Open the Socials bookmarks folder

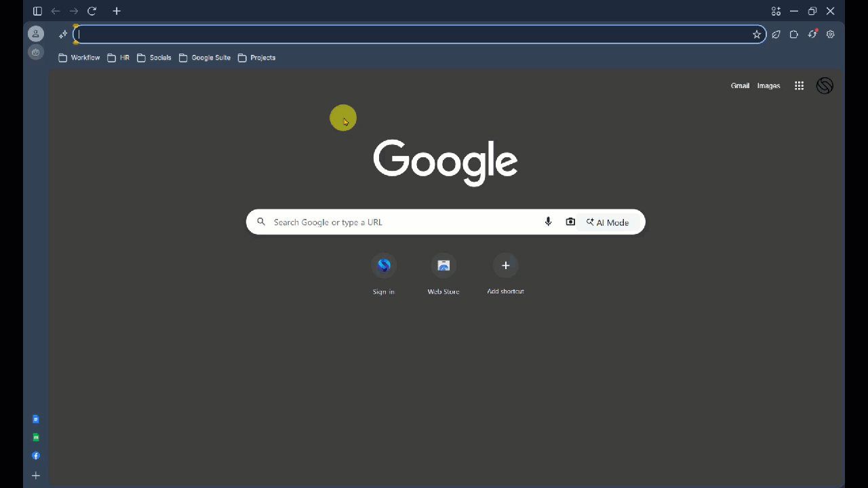[x=154, y=58]
